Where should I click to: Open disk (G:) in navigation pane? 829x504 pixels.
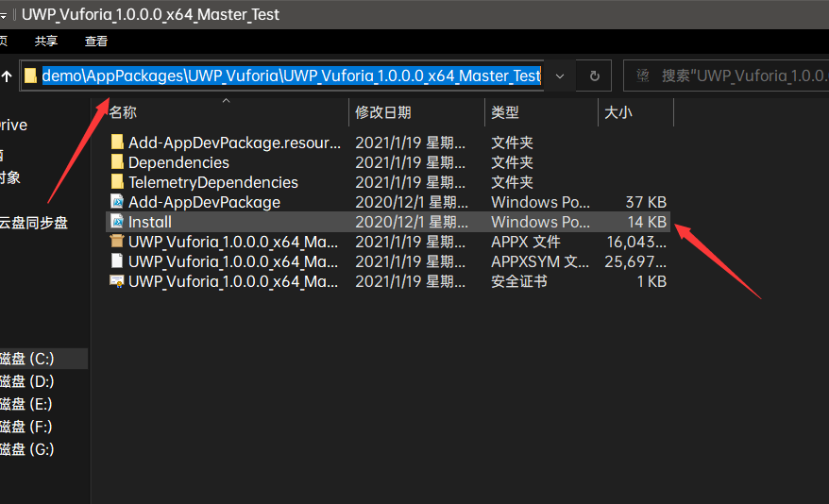(x=27, y=449)
